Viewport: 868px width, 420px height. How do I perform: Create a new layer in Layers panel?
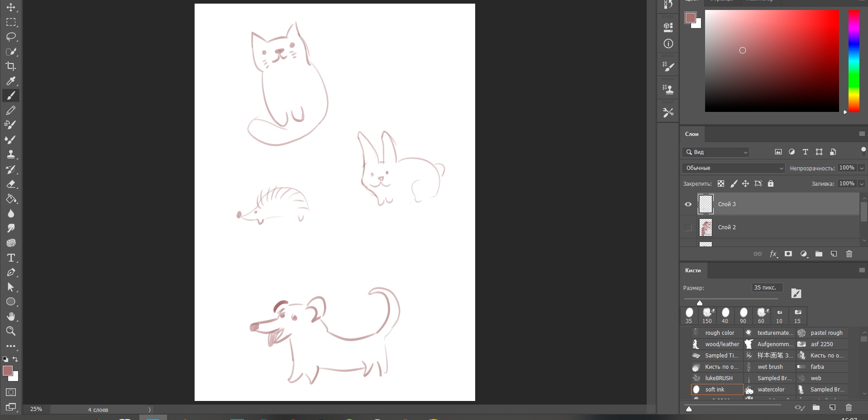(834, 254)
